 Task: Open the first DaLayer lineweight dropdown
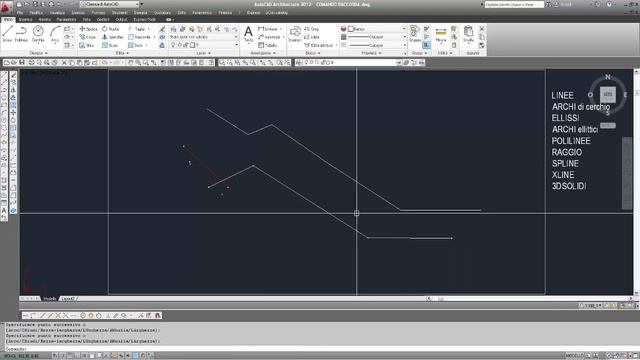[x=376, y=37]
